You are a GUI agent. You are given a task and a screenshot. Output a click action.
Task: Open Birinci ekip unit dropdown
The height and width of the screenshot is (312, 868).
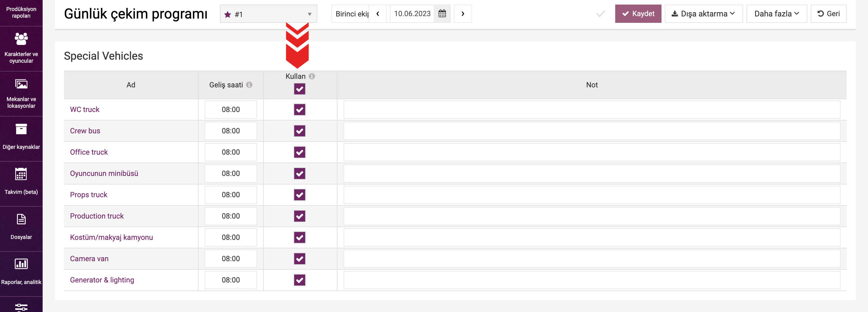pyautogui.click(x=351, y=14)
